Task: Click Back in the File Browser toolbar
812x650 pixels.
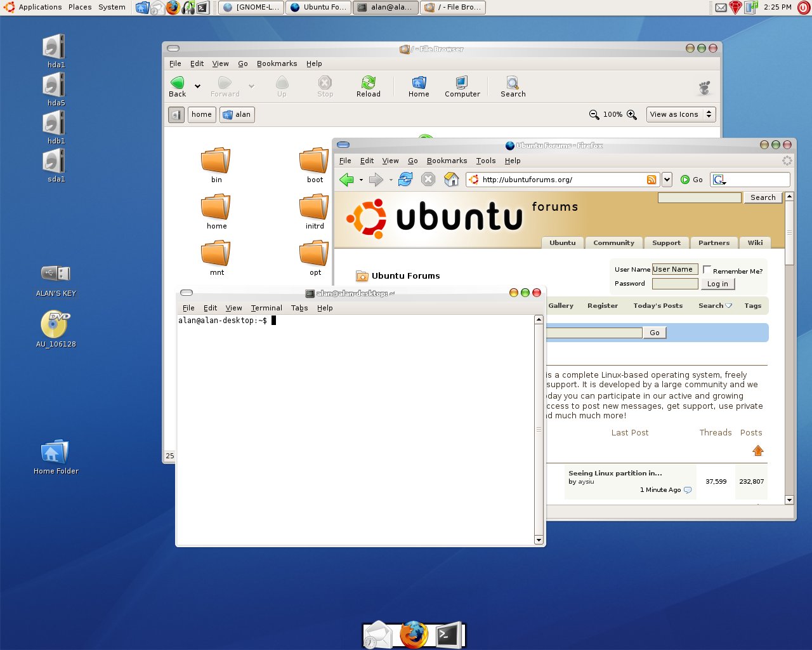Action: tap(178, 86)
